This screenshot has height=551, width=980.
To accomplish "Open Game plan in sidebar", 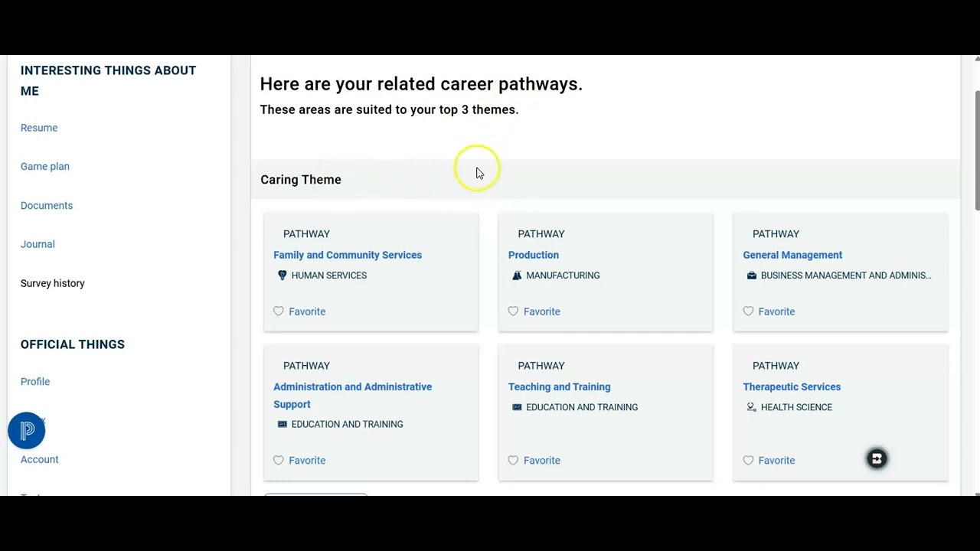I will (x=45, y=166).
